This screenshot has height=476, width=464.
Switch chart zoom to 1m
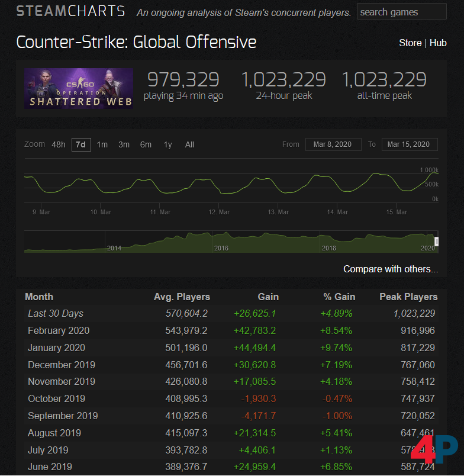[x=102, y=144]
